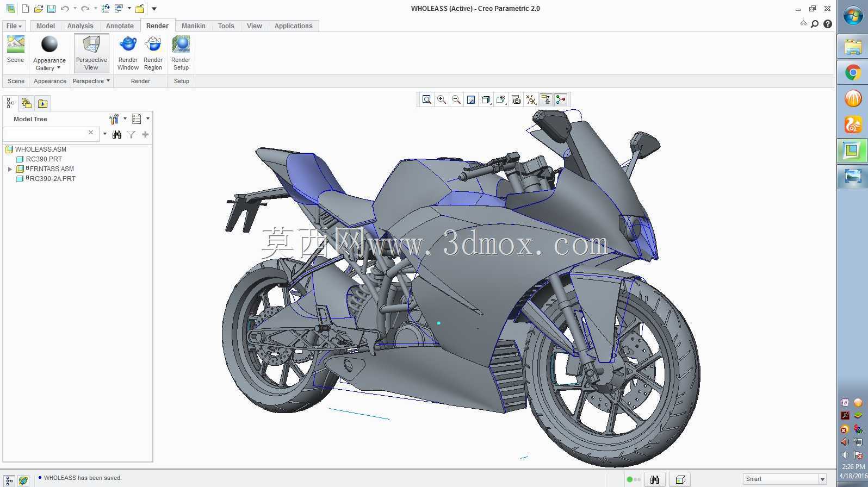Open the Scene editor icon

coord(15,44)
